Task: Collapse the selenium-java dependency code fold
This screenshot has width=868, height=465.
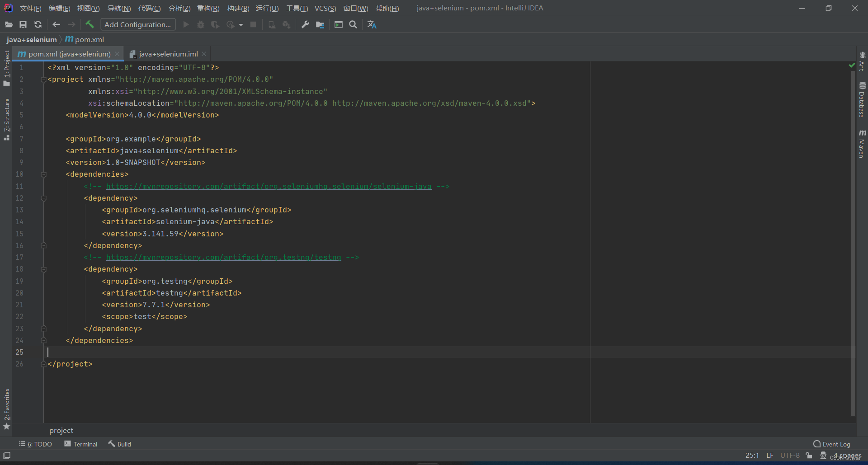Action: click(43, 198)
